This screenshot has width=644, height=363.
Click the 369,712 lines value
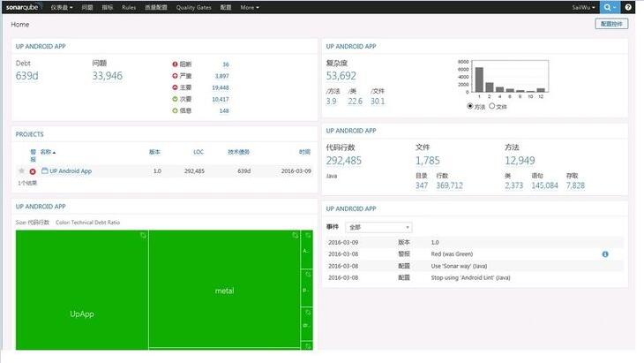450,185
